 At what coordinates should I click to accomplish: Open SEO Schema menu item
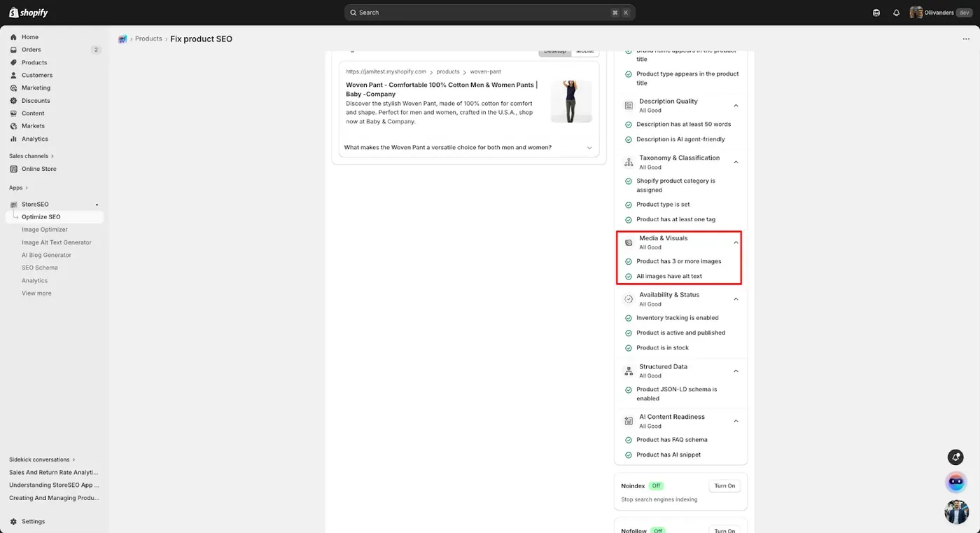point(40,268)
